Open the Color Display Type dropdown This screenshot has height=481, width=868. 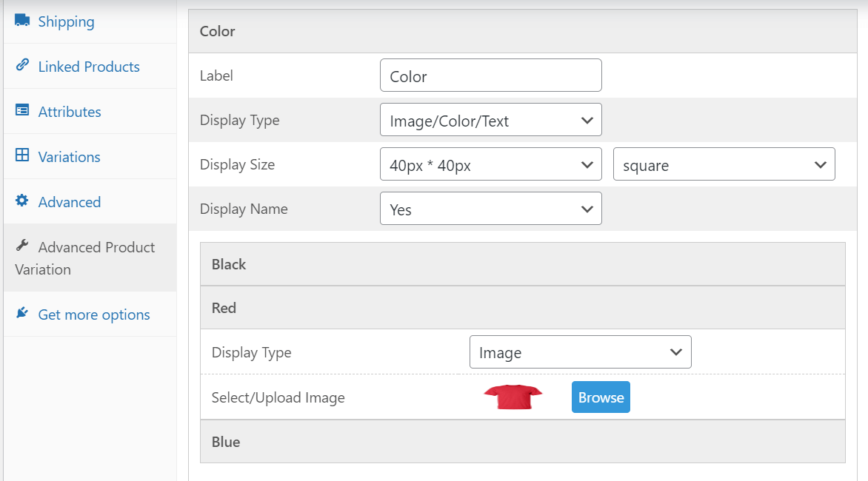click(490, 120)
